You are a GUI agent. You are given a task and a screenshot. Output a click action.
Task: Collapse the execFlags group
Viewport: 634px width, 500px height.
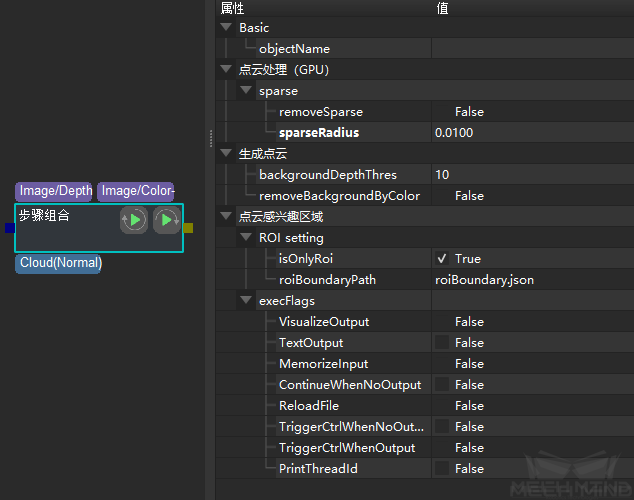coord(246,301)
